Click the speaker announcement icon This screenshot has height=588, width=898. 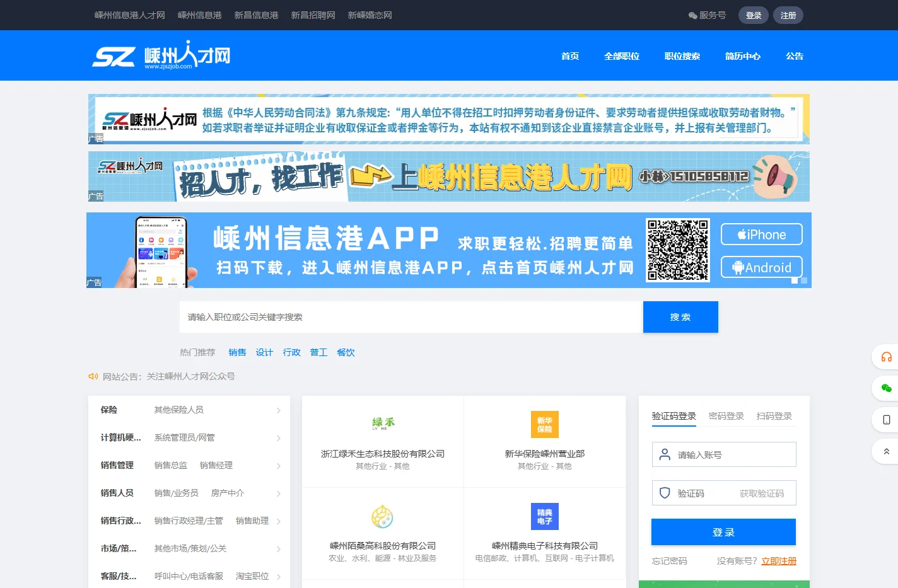click(93, 376)
